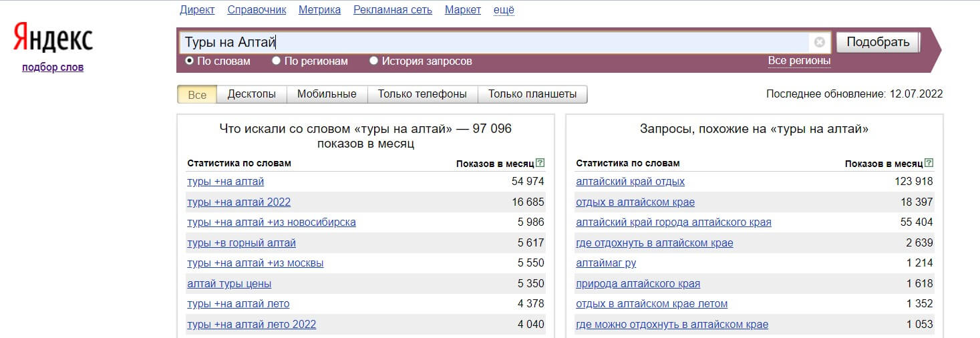
Task: Open similar query 'отдых в алтайском крае летом'
Action: click(x=651, y=303)
